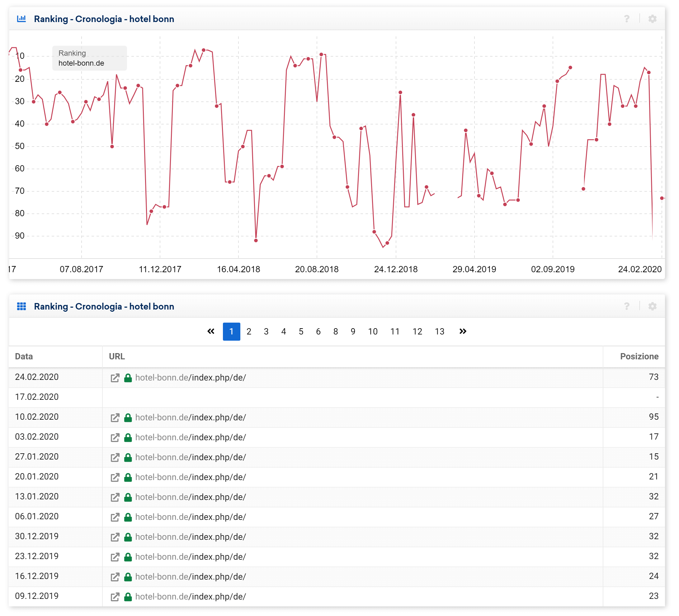Click the bar chart icon in the chart header
The width and height of the screenshot is (679, 616).
tap(21, 19)
